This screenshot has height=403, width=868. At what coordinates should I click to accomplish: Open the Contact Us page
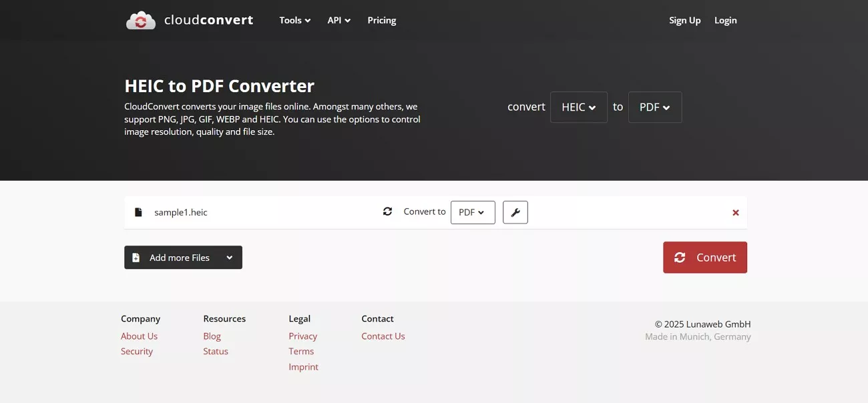point(383,336)
